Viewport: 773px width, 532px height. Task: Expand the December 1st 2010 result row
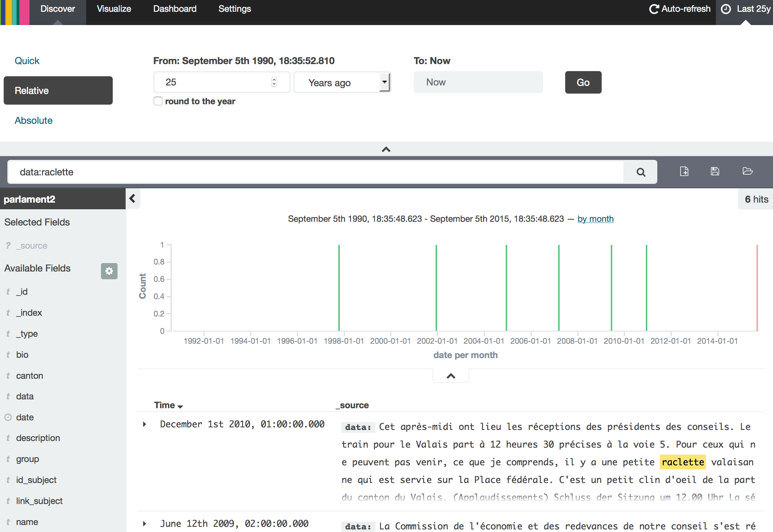pos(144,424)
